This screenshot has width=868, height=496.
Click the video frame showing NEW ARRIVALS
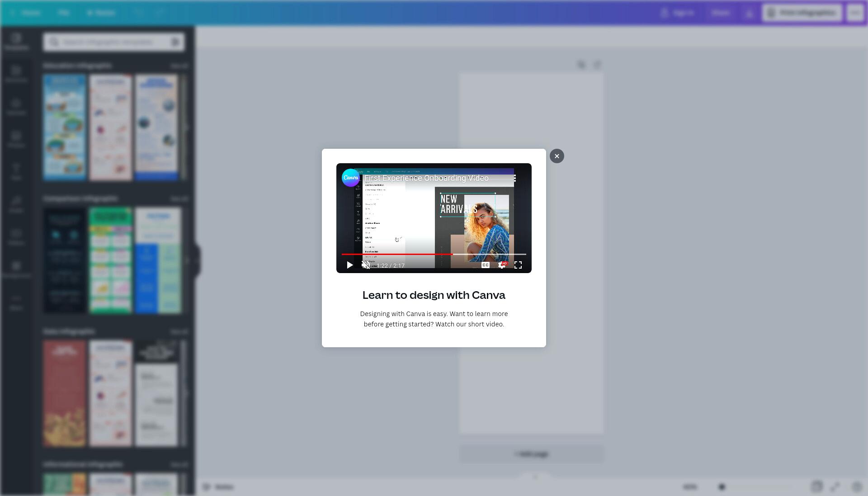(x=434, y=218)
